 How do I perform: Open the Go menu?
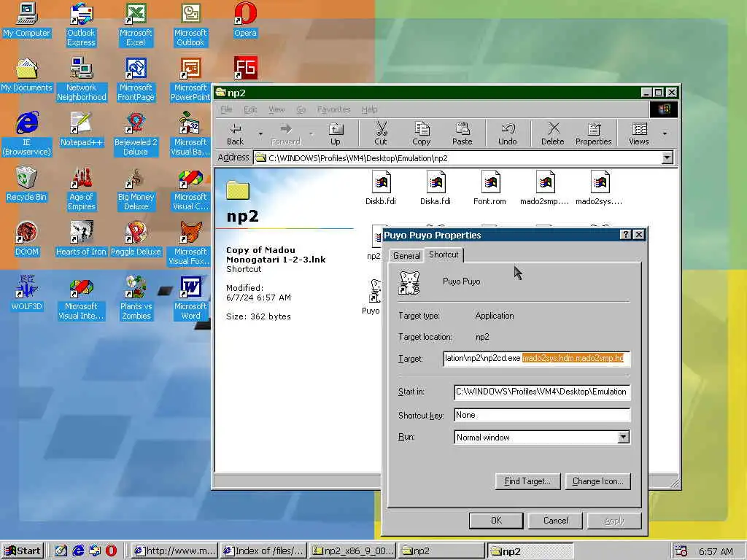(x=301, y=109)
